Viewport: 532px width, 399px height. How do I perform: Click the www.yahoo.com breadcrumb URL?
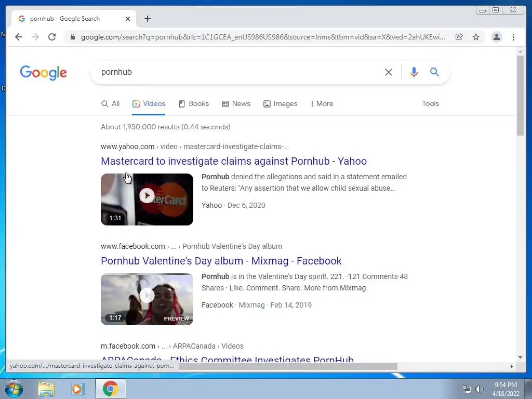pos(128,147)
